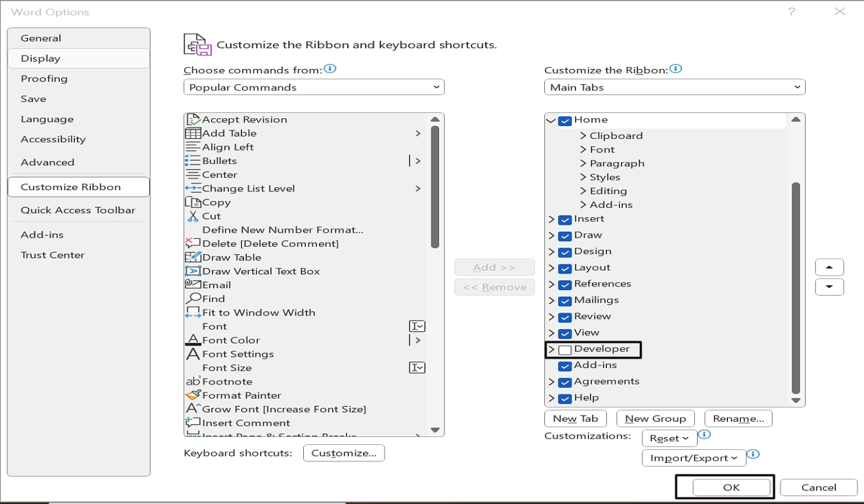This screenshot has height=504, width=864.
Task: Click the Draw Vertical Text Box icon
Action: [193, 271]
